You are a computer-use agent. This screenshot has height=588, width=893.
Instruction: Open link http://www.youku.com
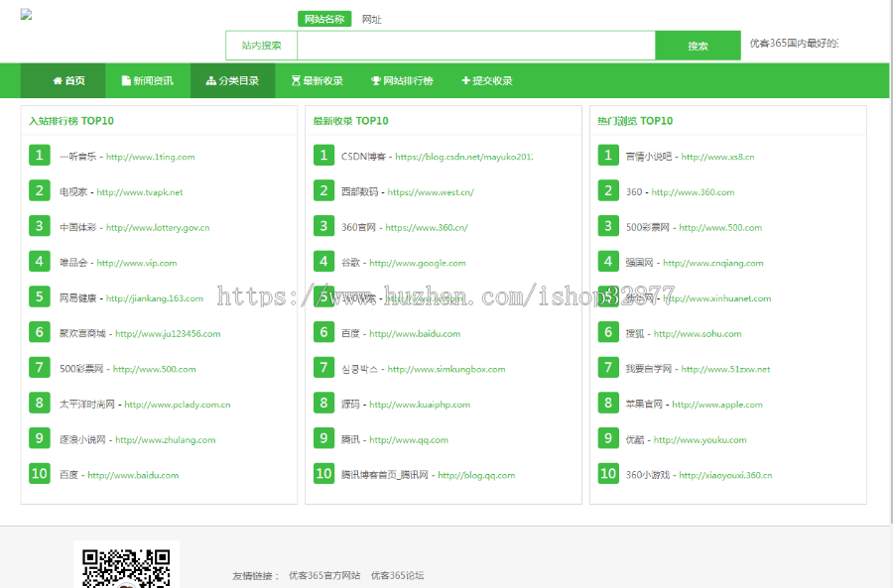[x=700, y=440]
